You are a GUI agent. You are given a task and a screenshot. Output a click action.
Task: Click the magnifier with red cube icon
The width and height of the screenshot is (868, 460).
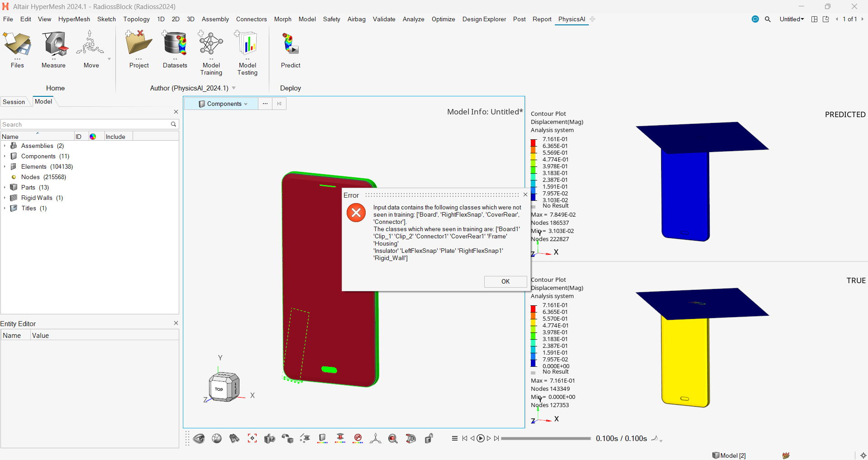coord(393,438)
